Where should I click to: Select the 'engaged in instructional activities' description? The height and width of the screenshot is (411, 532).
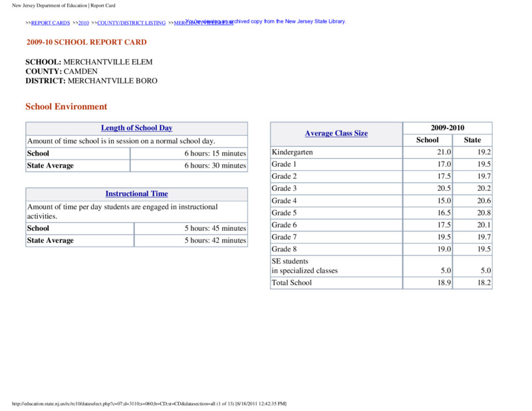122,211
